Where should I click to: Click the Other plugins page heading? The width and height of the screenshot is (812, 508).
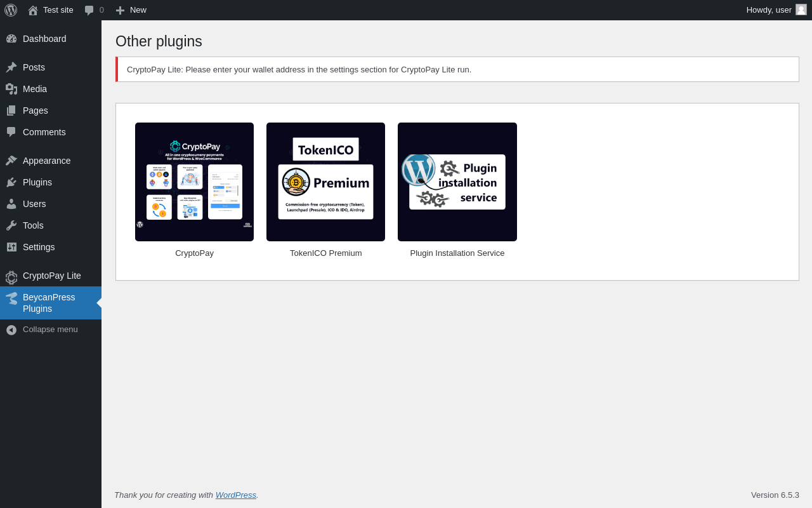[159, 41]
